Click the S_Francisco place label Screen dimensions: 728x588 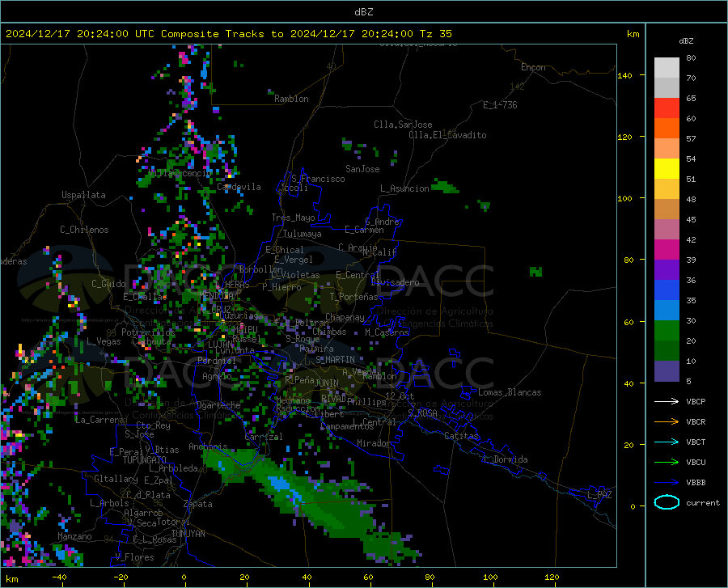[318, 179]
